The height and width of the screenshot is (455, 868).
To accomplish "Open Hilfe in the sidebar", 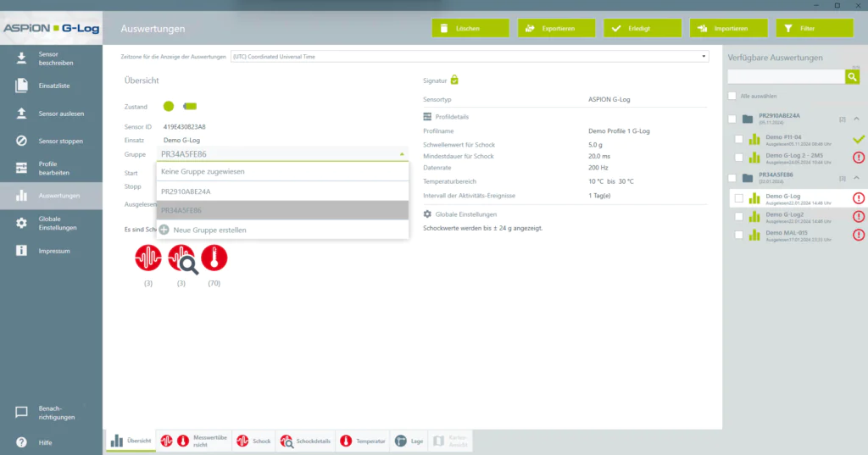I will pos(51,442).
